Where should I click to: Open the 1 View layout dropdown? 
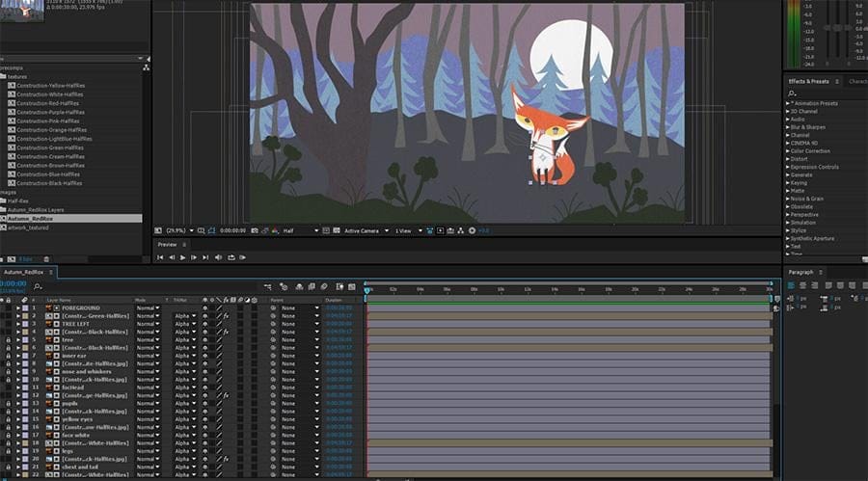tap(408, 230)
